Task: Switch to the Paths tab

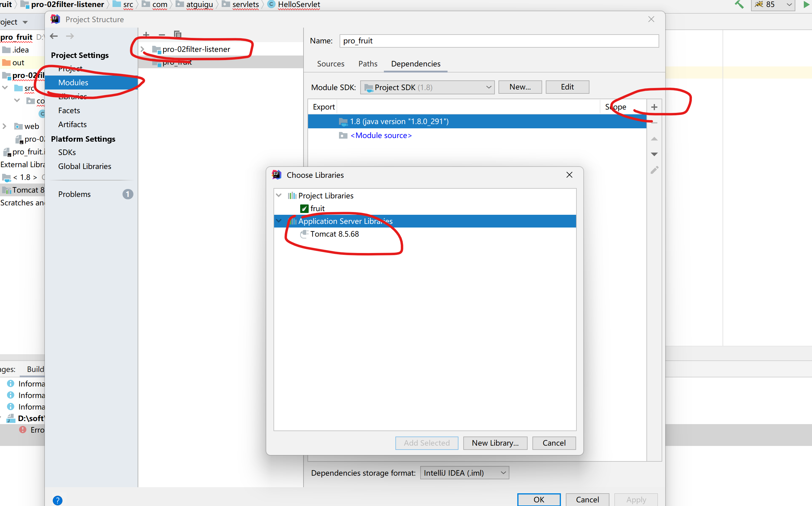Action: [x=367, y=64]
